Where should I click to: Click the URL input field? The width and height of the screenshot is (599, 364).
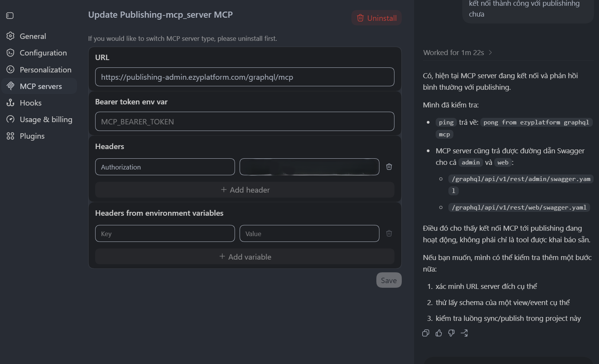[245, 77]
